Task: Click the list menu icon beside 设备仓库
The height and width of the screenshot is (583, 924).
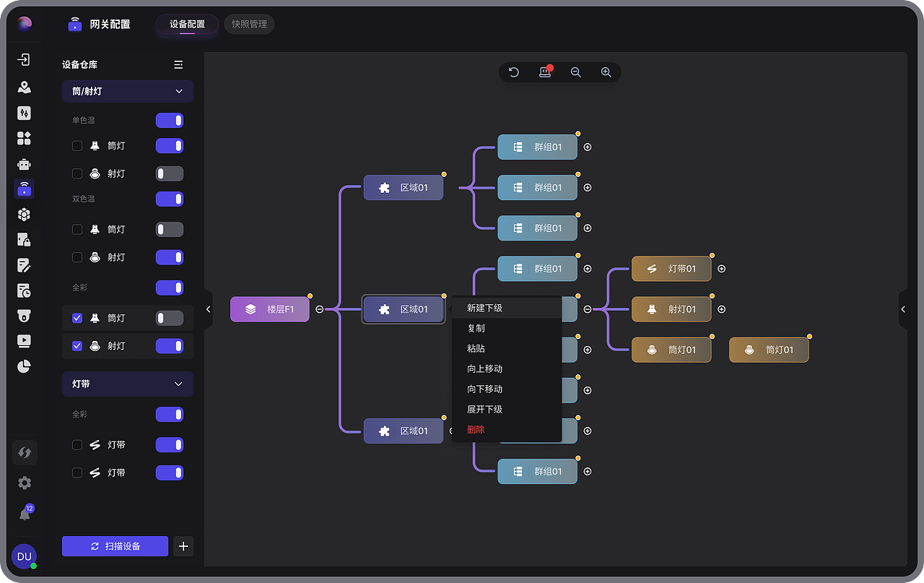Action: point(178,64)
